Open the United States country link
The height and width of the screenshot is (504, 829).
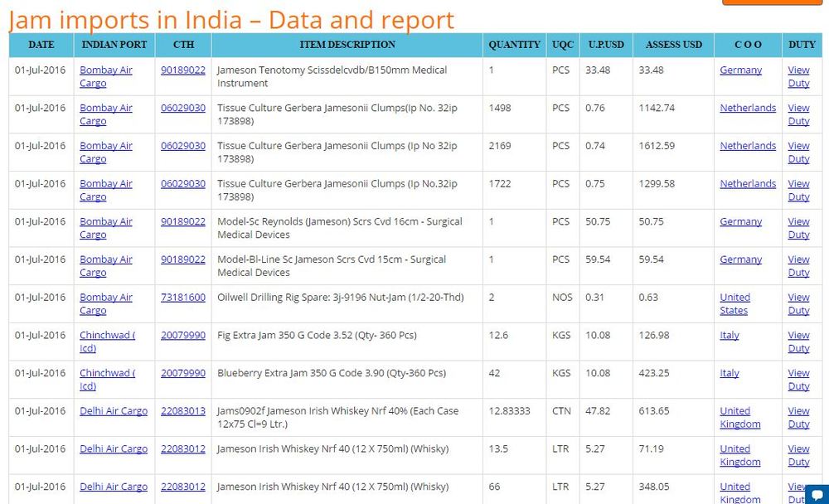pyautogui.click(x=734, y=303)
